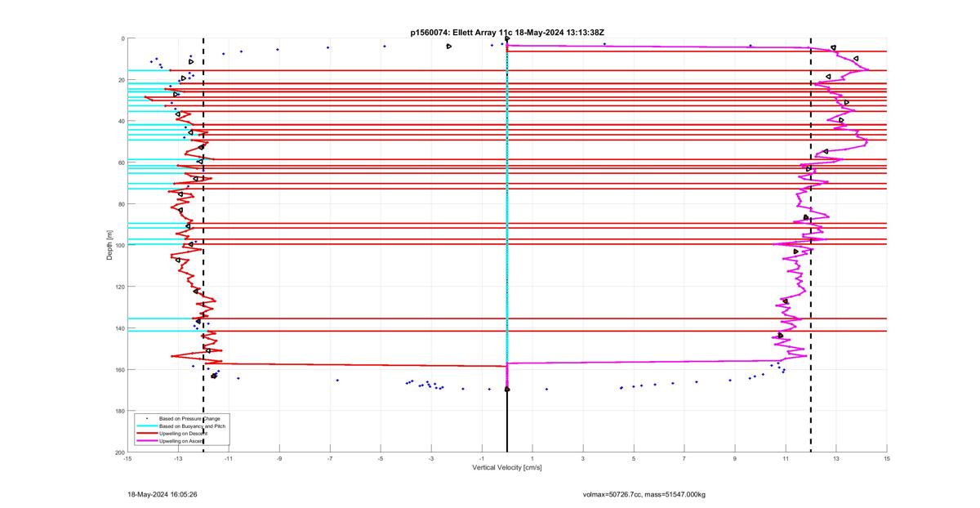The height and width of the screenshot is (508, 980).
Task: Click positive x-axis tick label '7'
Action: pyautogui.click(x=684, y=458)
